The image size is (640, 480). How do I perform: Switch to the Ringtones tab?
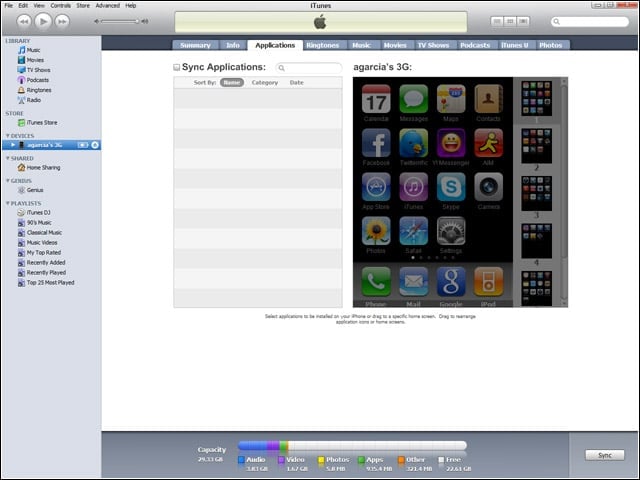323,45
